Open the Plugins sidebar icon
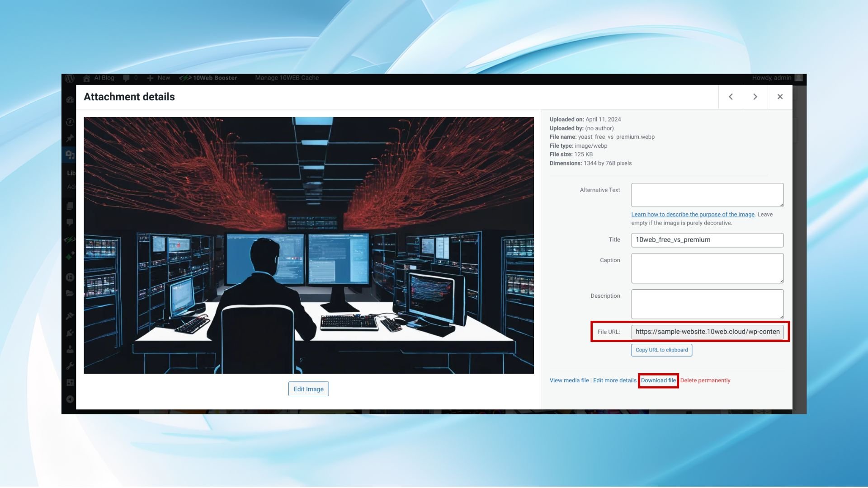This screenshot has width=868, height=488. pyautogui.click(x=70, y=333)
